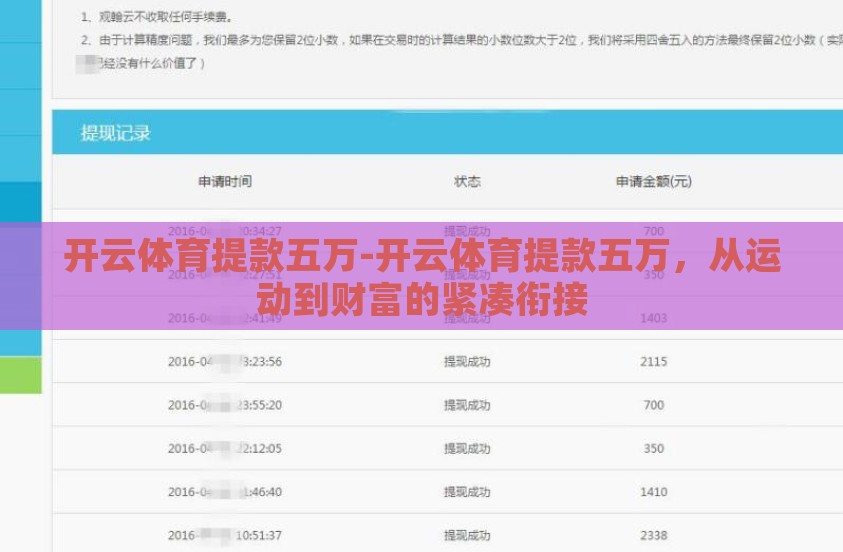Click 提现成功 status in the 3:55:20 row
The width and height of the screenshot is (843, 552).
pyautogui.click(x=467, y=405)
